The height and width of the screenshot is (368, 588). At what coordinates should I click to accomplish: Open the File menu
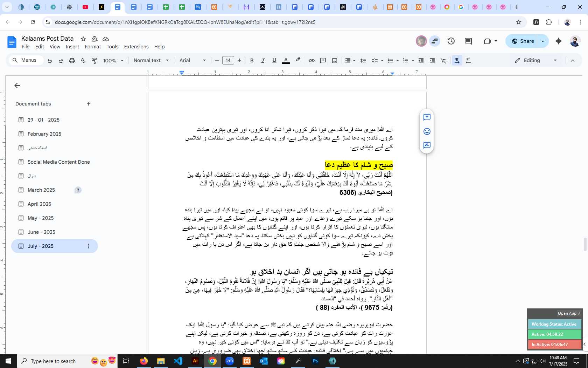26,47
